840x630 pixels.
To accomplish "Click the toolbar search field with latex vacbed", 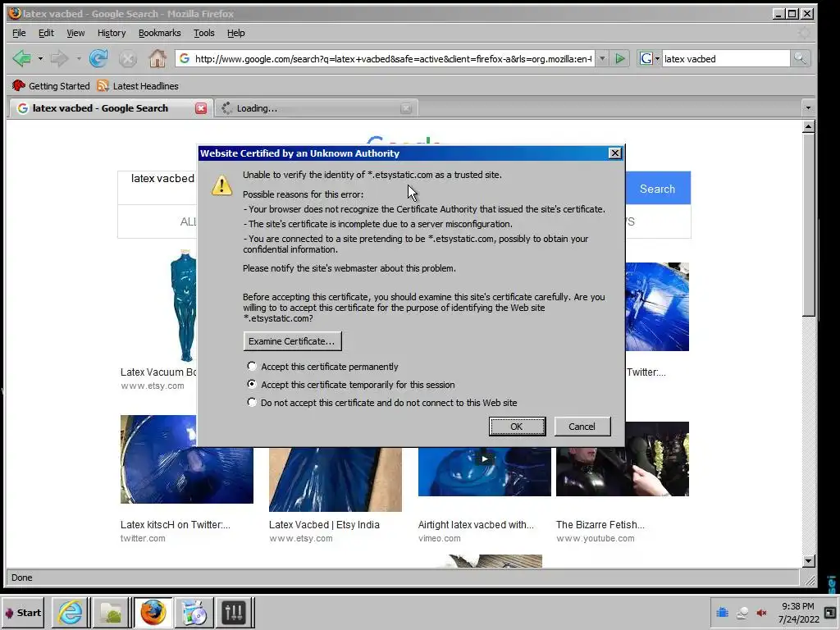I will click(725, 58).
